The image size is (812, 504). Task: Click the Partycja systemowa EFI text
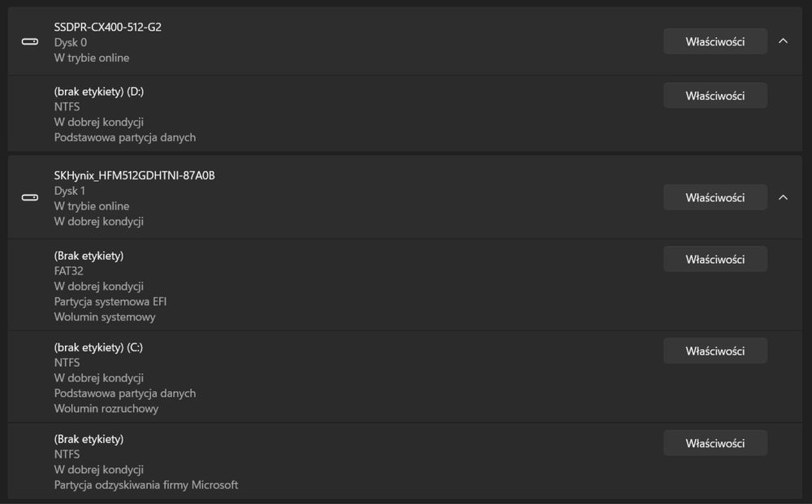[x=110, y=302]
